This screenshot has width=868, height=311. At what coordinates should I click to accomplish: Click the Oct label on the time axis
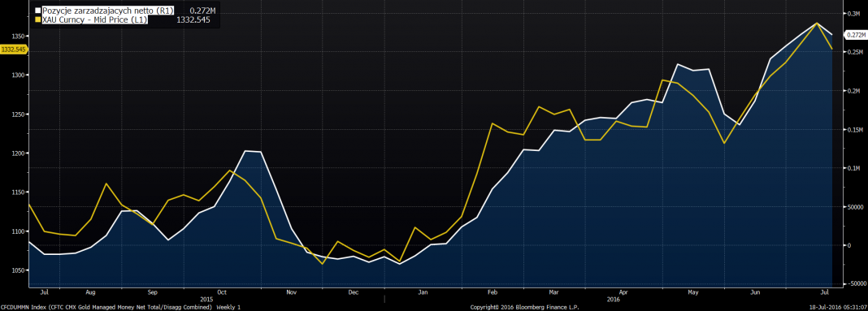[x=223, y=292]
